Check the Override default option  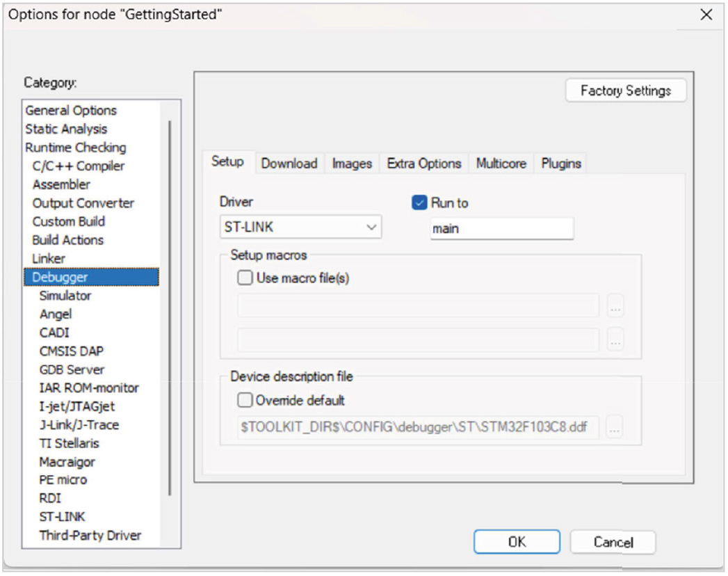245,401
